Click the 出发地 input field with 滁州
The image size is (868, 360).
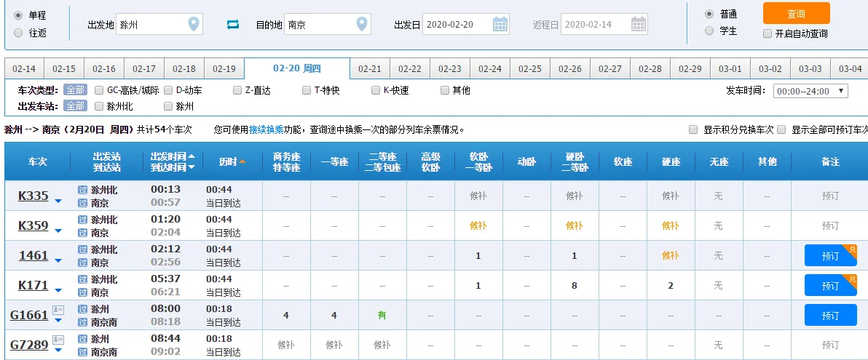[159, 24]
